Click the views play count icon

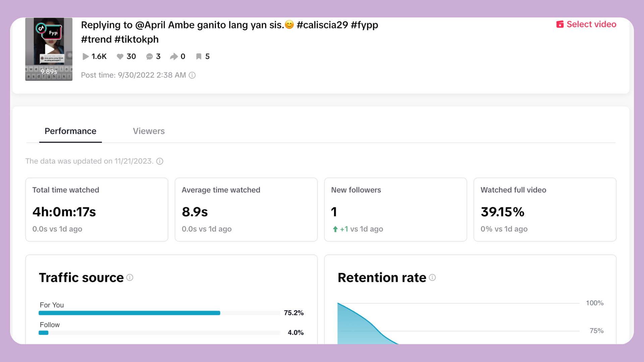(86, 57)
